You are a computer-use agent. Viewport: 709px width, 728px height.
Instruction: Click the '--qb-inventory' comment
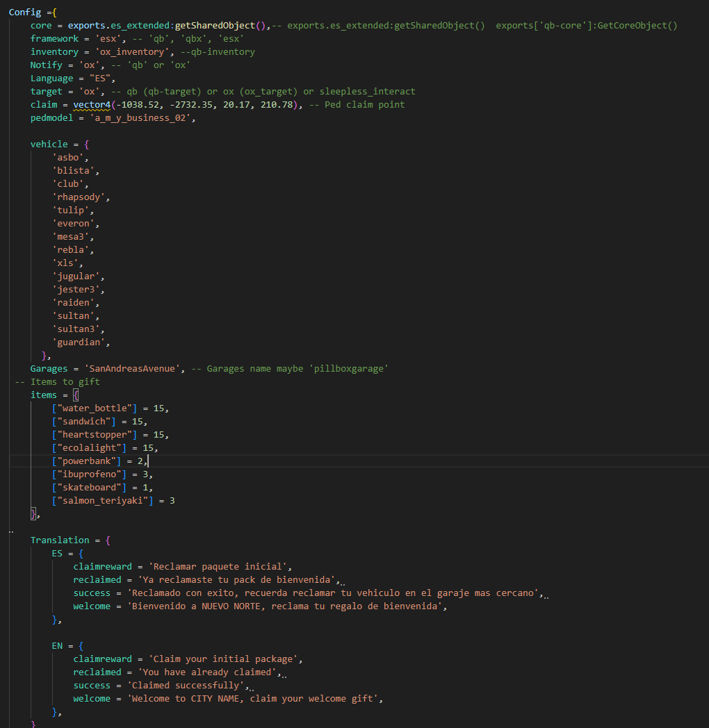(x=218, y=52)
